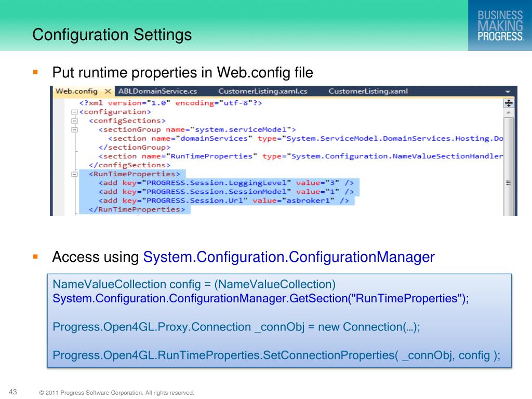The height and width of the screenshot is (399, 532).
Task: Switch to the Web.config tab
Action: click(76, 91)
